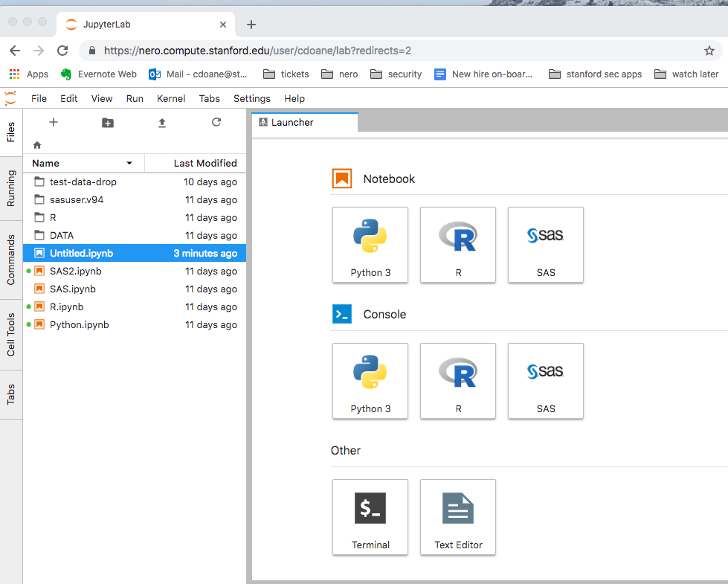Image resolution: width=728 pixels, height=584 pixels.
Task: Open the Evernote Web bookmark
Action: (x=98, y=74)
